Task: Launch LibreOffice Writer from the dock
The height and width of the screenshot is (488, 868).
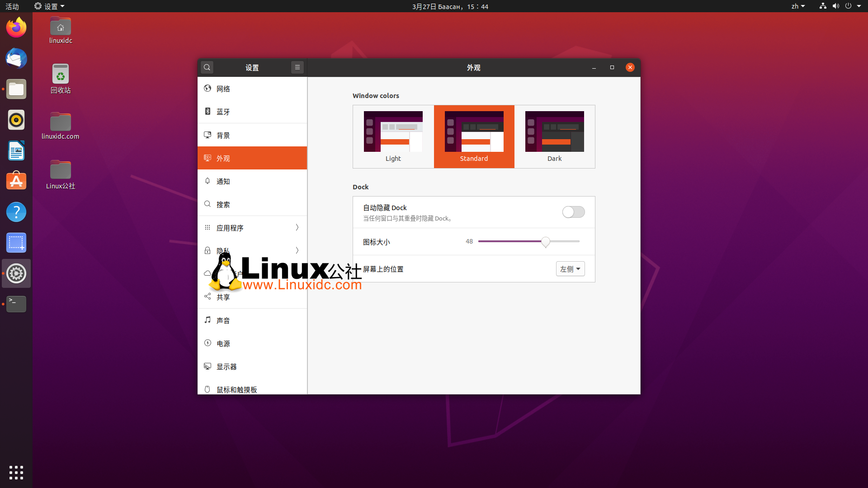Action: pyautogui.click(x=16, y=150)
